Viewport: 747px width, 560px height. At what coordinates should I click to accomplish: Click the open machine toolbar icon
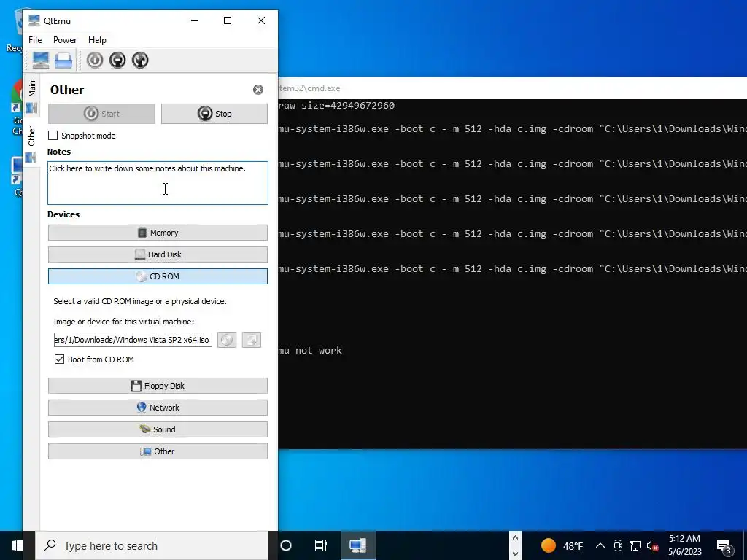tap(63, 61)
